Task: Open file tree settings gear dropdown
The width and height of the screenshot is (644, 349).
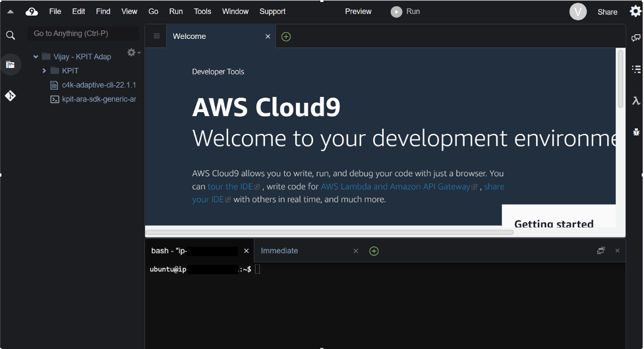Action: point(134,52)
